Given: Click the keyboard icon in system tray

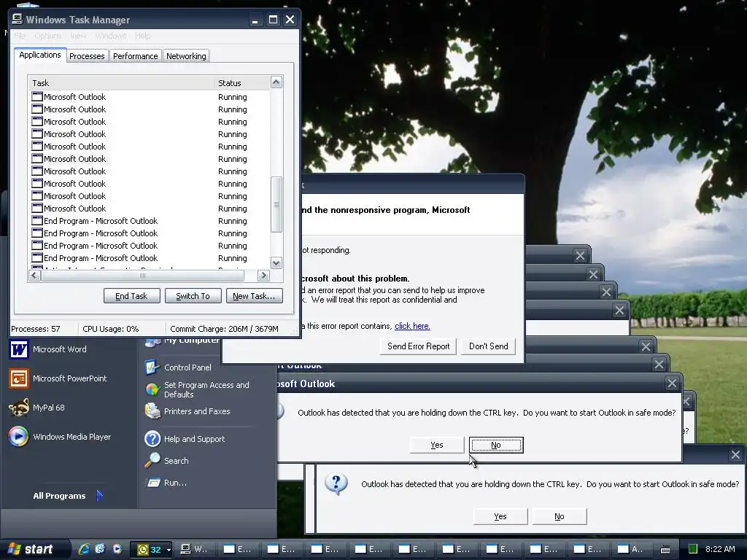Looking at the screenshot, I should 665,550.
